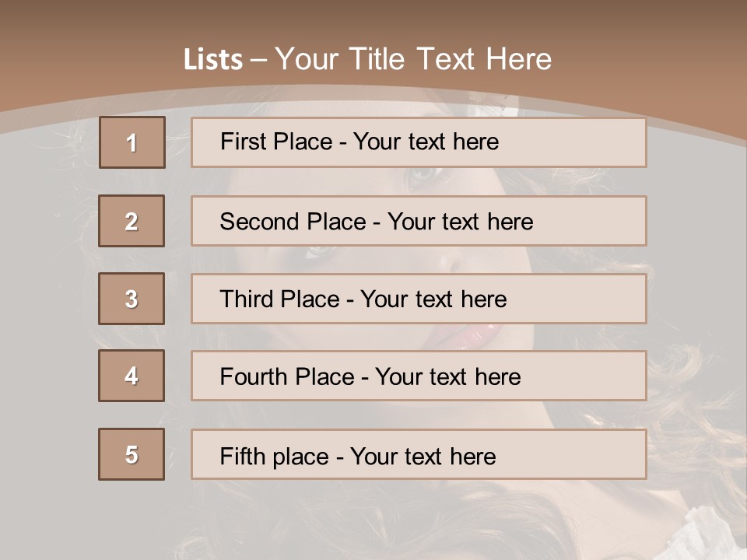
Task: Click the 'Fifth place' text box
Action: coord(419,454)
